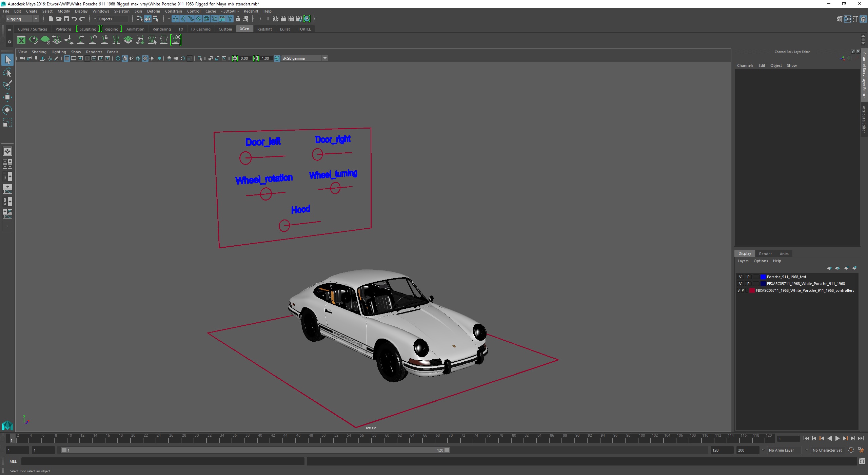
Task: Toggle playback P of Porsche_911_1968_text layer
Action: (748, 277)
